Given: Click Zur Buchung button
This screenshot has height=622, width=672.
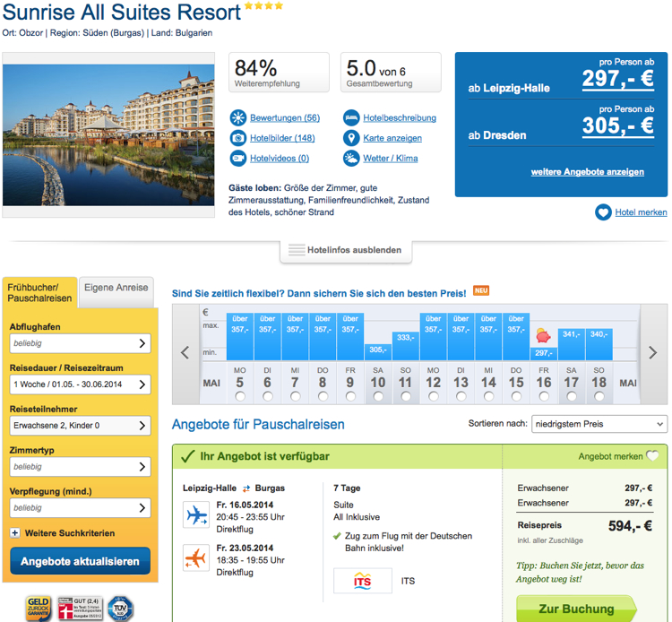Looking at the screenshot, I should pyautogui.click(x=576, y=609).
